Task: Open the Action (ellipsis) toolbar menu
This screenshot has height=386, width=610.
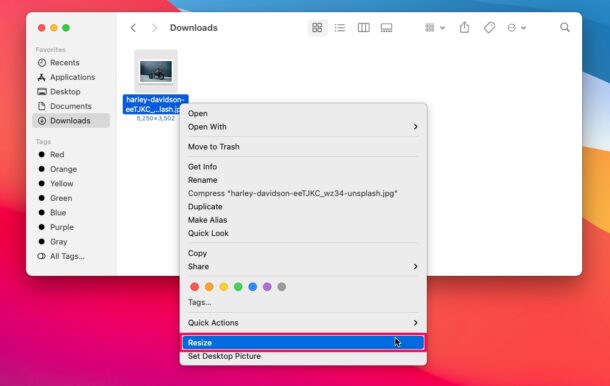Action: tap(517, 28)
